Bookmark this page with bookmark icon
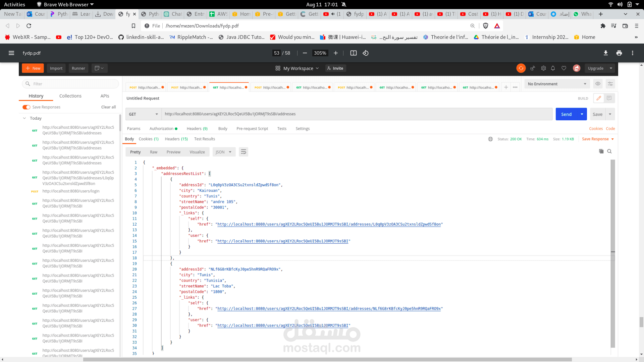 (133, 26)
